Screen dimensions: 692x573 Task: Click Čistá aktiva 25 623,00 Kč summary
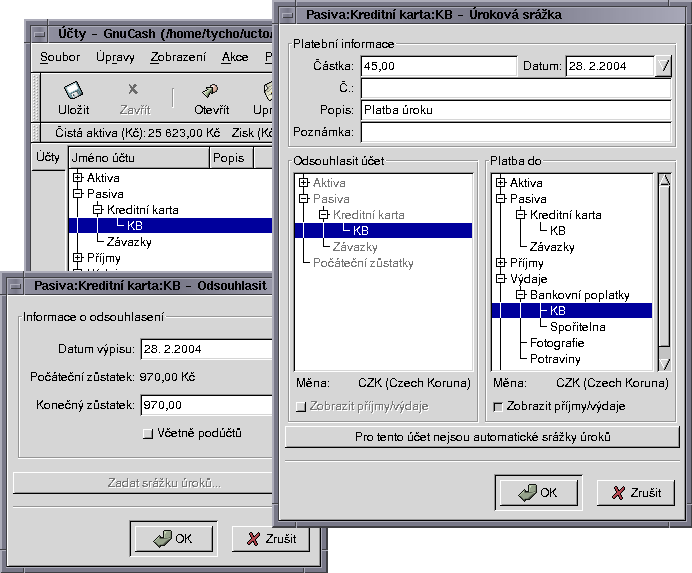coord(137,133)
